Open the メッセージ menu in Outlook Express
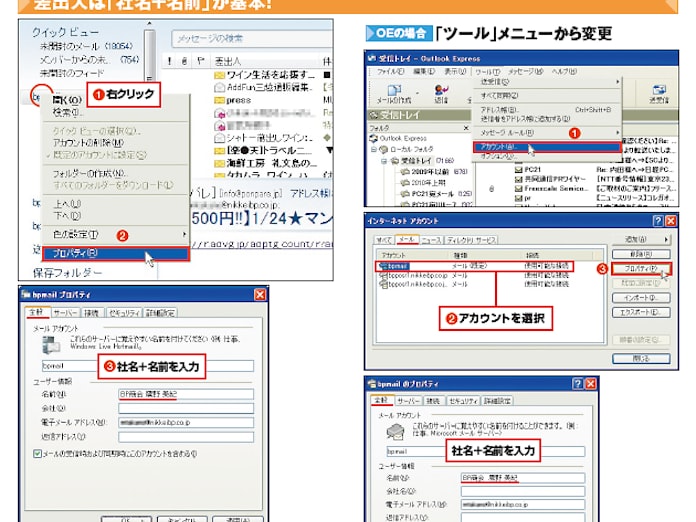Image resolution: width=696 pixels, height=522 pixels. (526, 71)
